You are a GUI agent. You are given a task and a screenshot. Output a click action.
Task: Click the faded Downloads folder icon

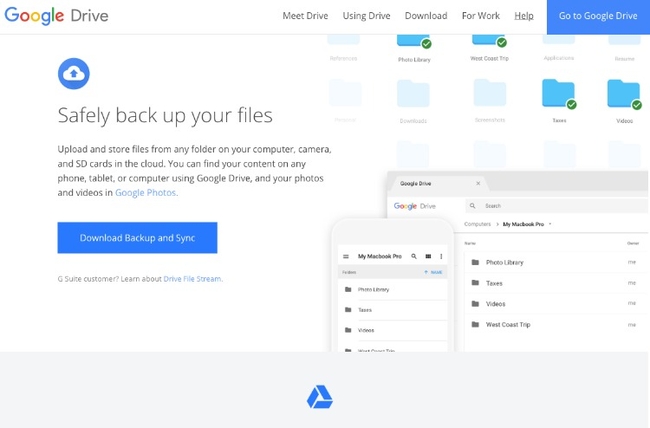tap(413, 94)
